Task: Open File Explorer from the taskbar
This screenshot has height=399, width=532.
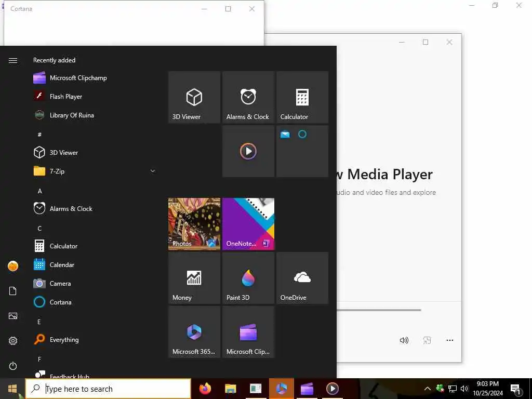Action: pyautogui.click(x=230, y=389)
